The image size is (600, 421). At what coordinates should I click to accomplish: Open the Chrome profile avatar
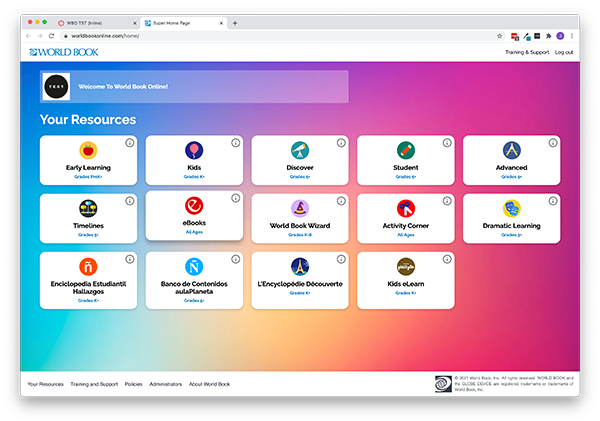(560, 36)
